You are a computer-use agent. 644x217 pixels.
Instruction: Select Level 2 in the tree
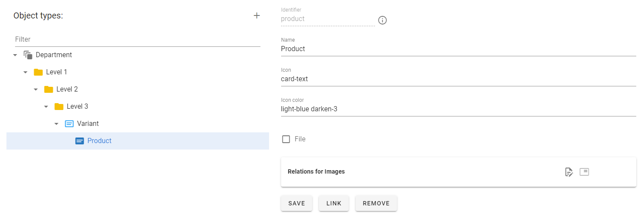(x=67, y=89)
